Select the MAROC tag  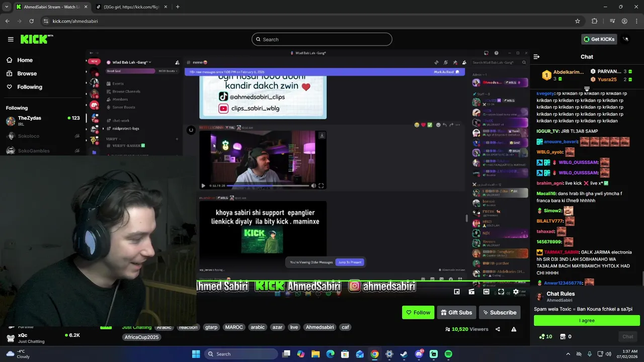pos(234,327)
